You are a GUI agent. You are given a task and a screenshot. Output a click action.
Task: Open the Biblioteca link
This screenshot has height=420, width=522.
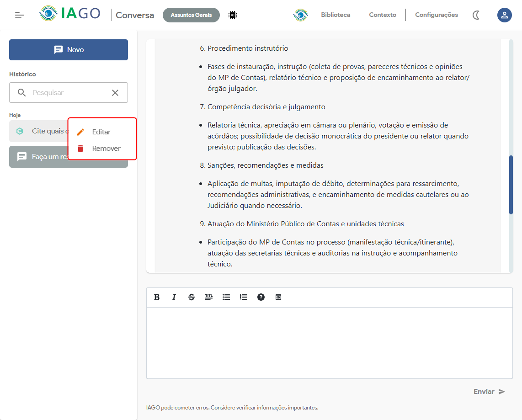click(336, 15)
